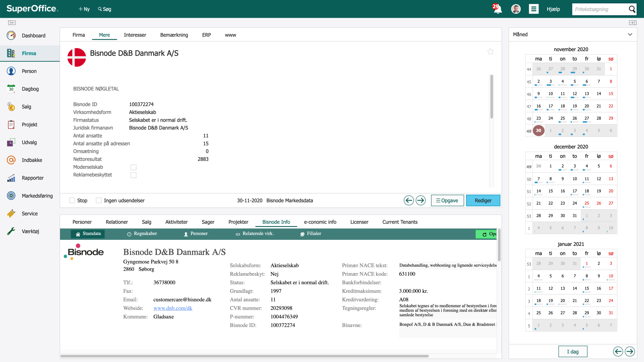Image resolution: width=644 pixels, height=362 pixels.
Task: Collapse the right calendar side panel
Action: click(633, 23)
